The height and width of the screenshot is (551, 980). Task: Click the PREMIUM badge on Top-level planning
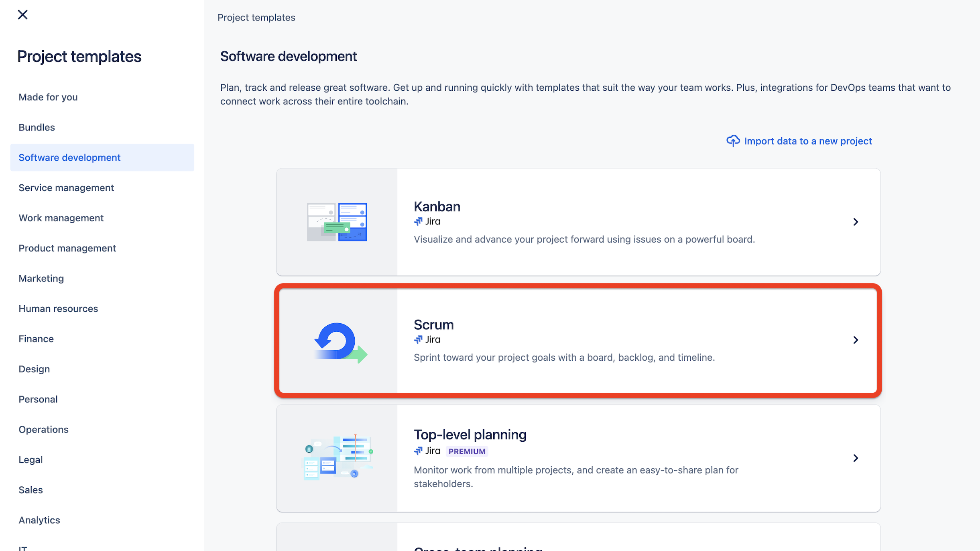pos(467,451)
